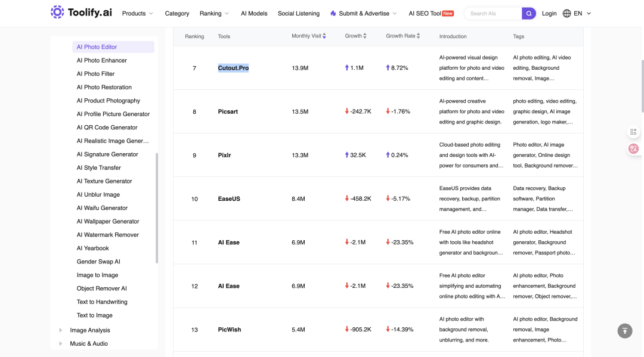The width and height of the screenshot is (644, 357).
Task: Click the globe language icon
Action: point(567,14)
